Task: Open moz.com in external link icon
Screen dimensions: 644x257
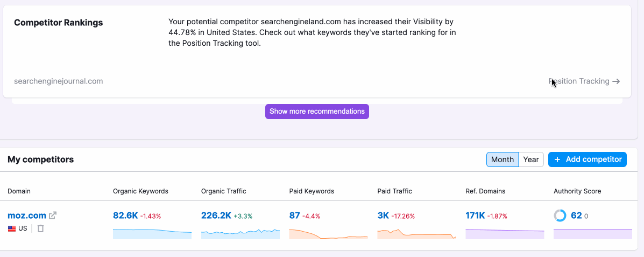Action: (x=53, y=216)
